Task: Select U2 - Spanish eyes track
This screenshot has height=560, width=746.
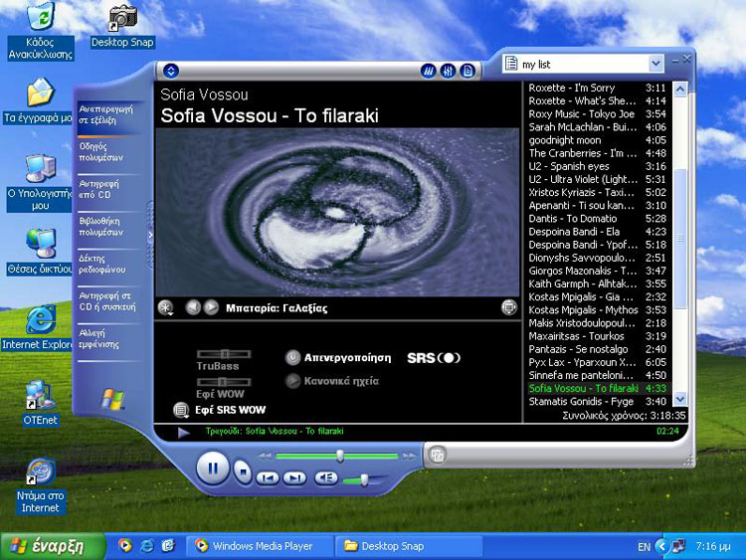Action: click(x=597, y=166)
